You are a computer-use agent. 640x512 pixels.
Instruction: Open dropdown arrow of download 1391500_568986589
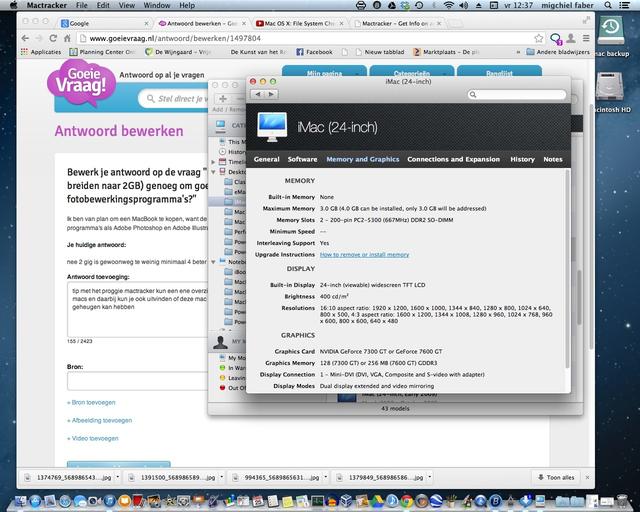222,478
